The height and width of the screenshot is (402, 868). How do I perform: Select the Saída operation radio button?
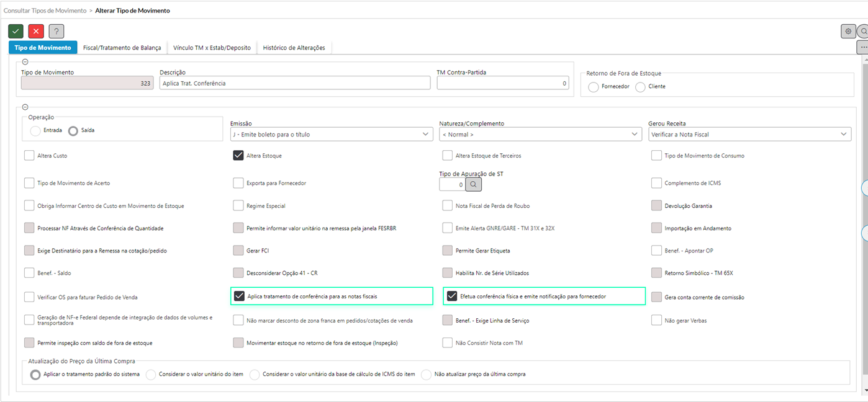[x=73, y=131]
